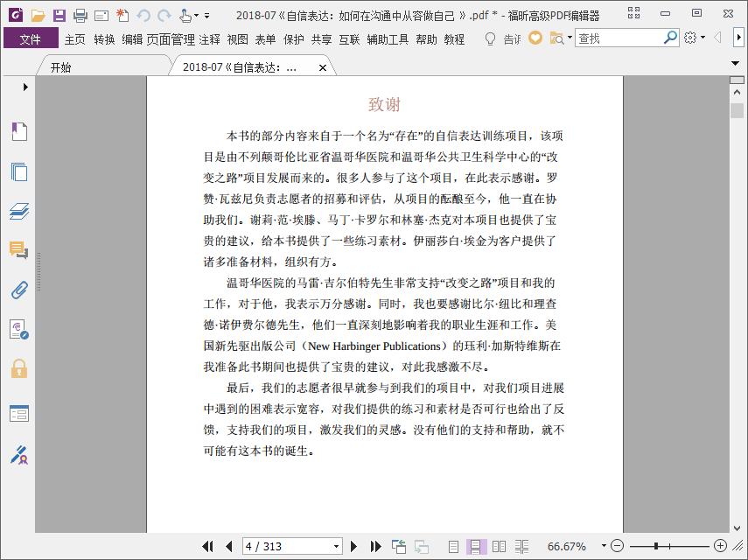Open the digital signatures panel icon
This screenshot has height=560, width=748.
(19, 330)
